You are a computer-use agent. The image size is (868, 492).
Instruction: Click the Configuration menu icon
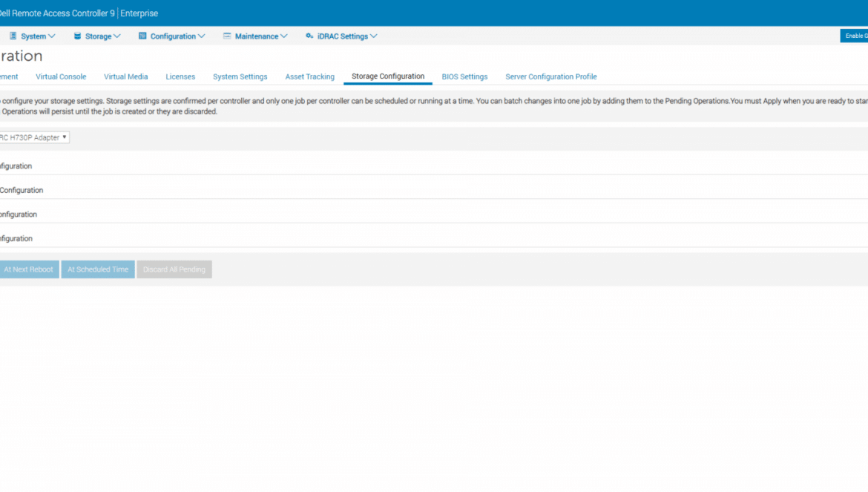click(142, 36)
